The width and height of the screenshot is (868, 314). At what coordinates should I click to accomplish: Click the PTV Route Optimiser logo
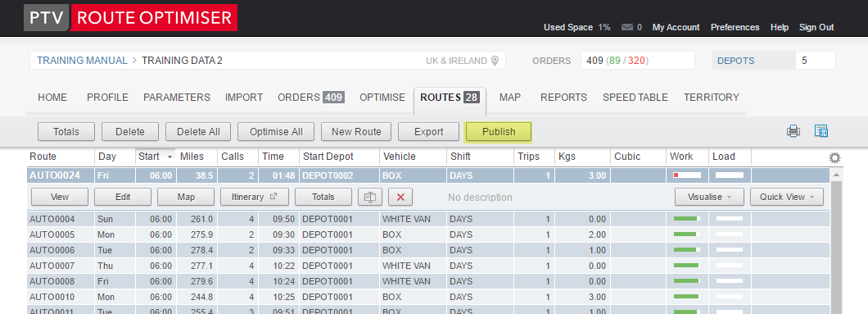[131, 18]
